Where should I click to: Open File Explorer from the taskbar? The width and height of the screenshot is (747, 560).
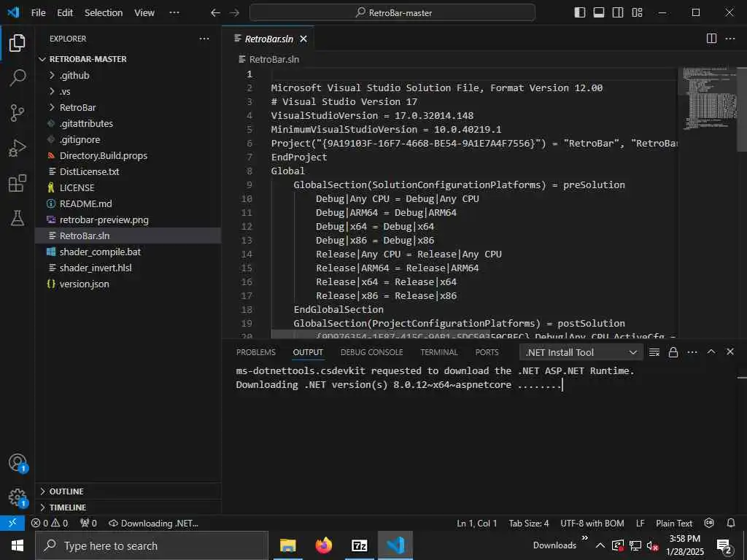click(287, 545)
